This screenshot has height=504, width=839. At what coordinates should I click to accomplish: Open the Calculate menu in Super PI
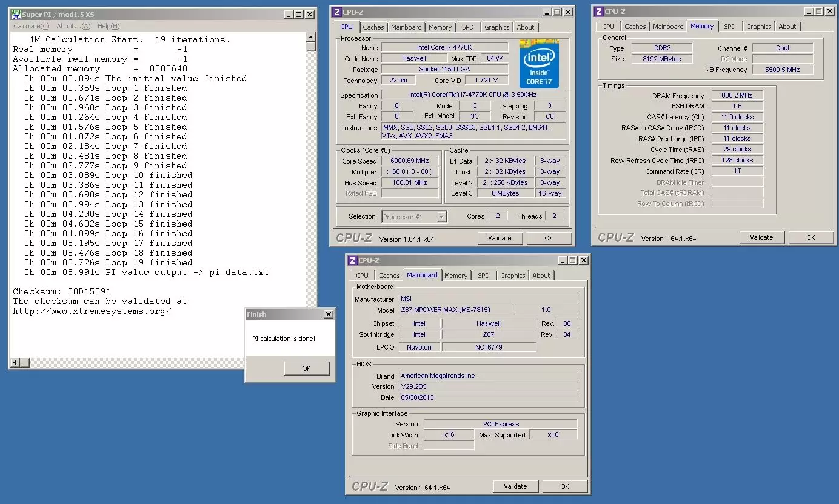coord(32,26)
